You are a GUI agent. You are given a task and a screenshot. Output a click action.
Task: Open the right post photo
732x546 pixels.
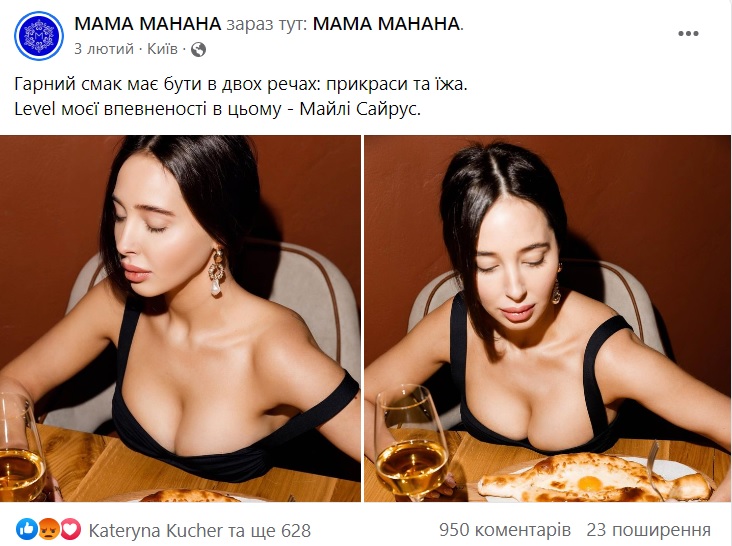pyautogui.click(x=547, y=319)
